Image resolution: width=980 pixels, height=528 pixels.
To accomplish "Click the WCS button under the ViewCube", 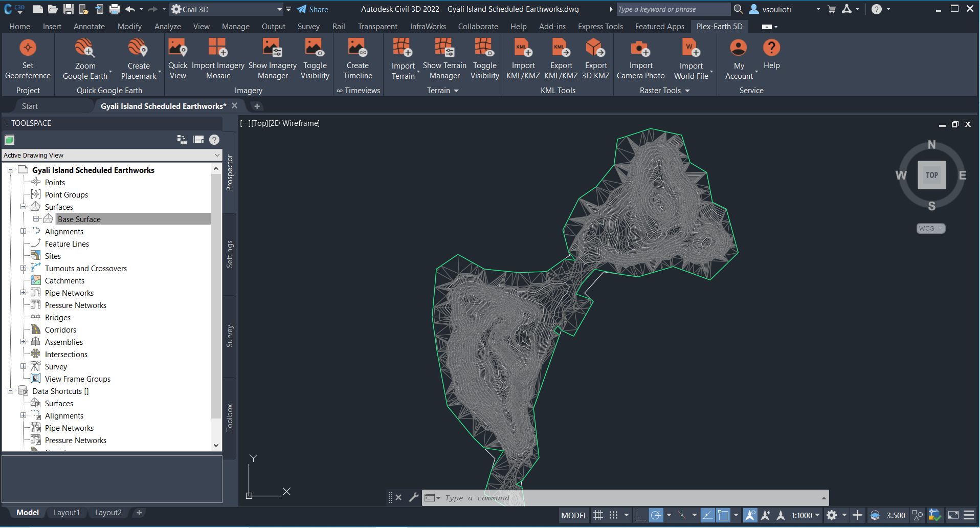I will (x=930, y=229).
